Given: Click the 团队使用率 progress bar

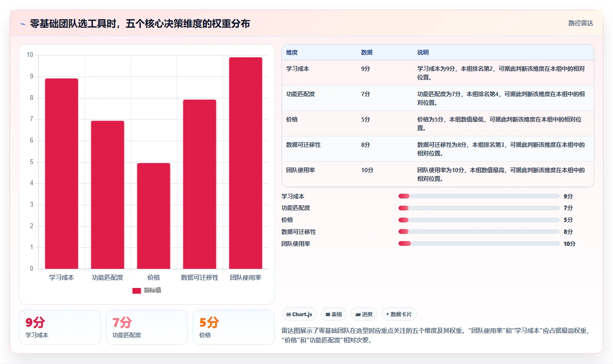Looking at the screenshot, I should coord(479,243).
